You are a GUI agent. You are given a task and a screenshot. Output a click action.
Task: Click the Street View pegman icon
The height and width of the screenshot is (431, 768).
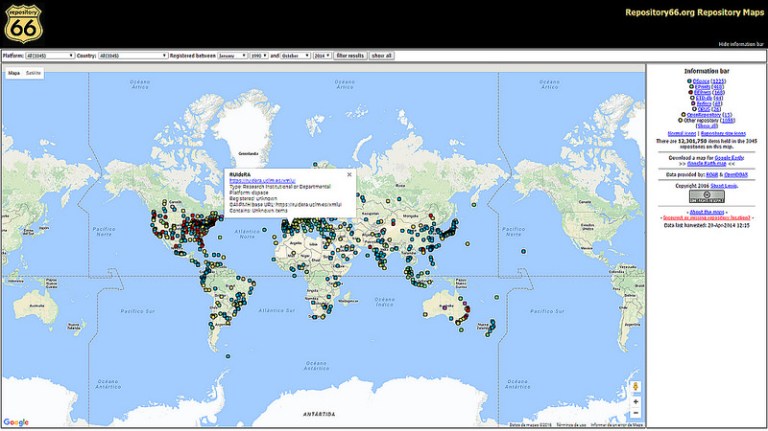[x=635, y=386]
